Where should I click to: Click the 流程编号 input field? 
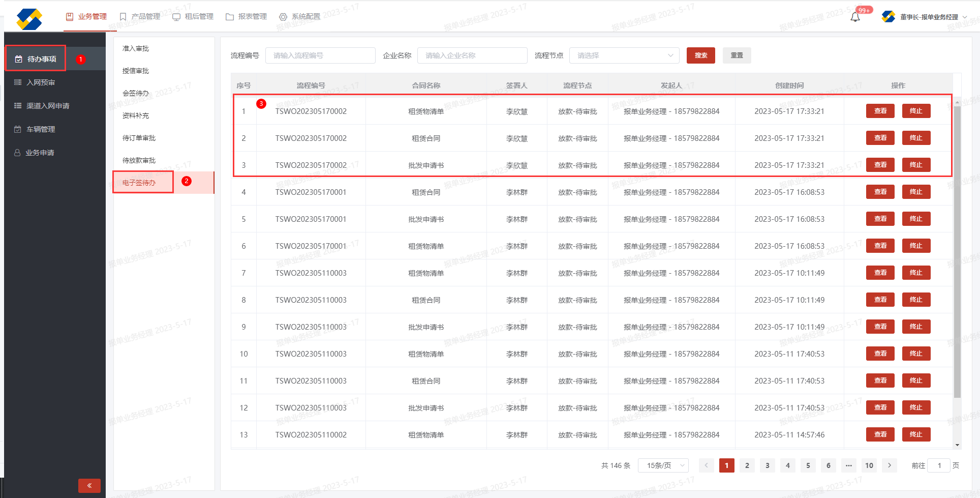[320, 55]
